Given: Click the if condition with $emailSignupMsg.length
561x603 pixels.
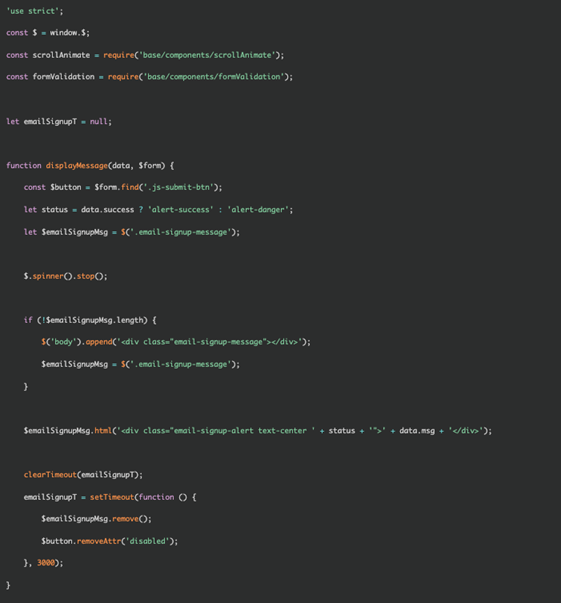Looking at the screenshot, I should (92, 320).
